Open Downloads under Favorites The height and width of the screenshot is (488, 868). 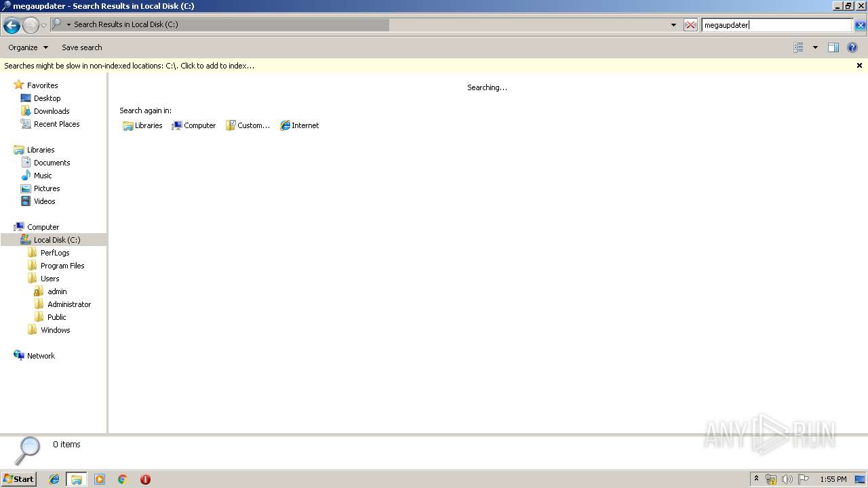click(52, 111)
